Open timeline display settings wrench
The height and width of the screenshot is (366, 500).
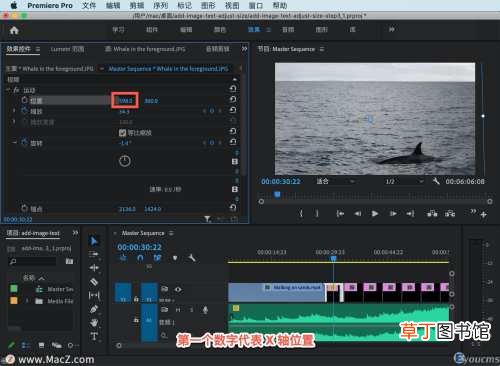tap(192, 258)
